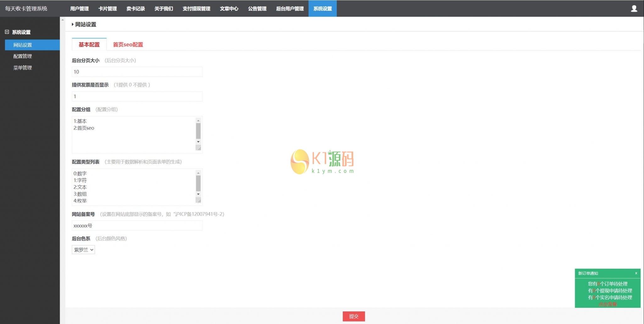Open the user profile icon
Image resolution: width=644 pixels, height=324 pixels.
(x=634, y=9)
